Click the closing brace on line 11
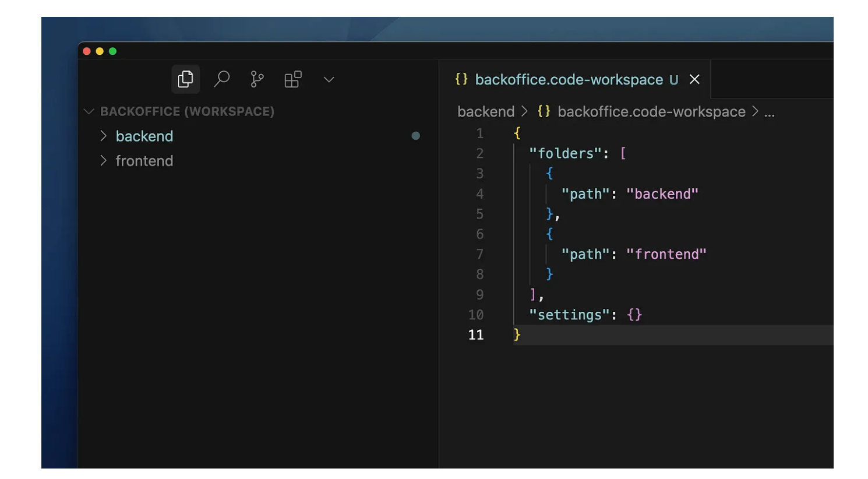 517,334
